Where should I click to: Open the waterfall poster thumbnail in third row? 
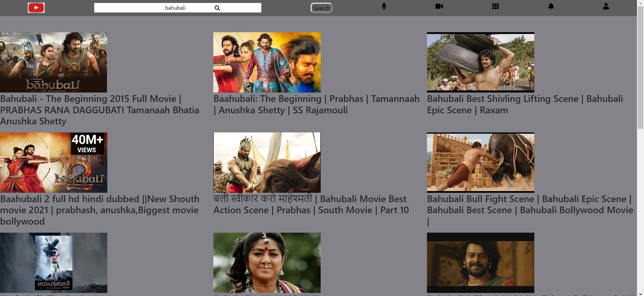tap(54, 263)
